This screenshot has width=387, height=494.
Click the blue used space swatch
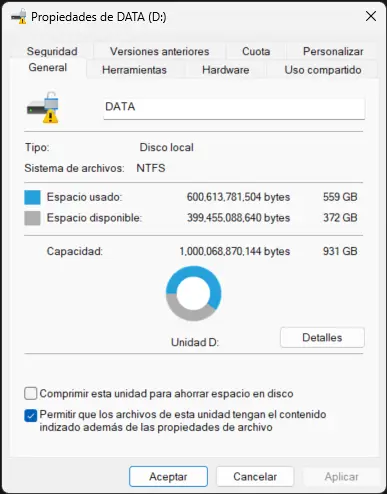(x=32, y=197)
